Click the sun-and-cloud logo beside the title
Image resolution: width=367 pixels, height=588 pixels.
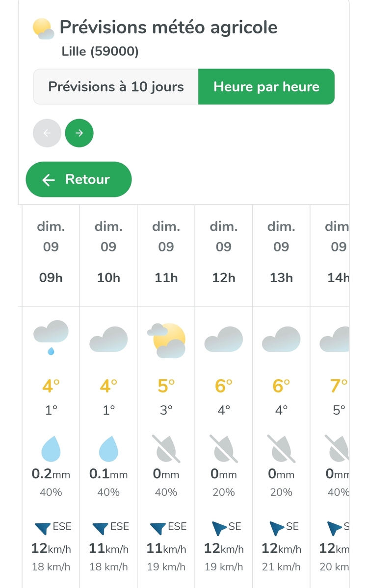click(43, 28)
